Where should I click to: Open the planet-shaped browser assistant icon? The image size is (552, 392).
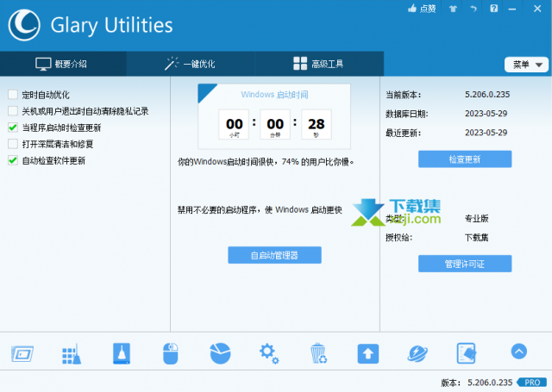click(417, 354)
